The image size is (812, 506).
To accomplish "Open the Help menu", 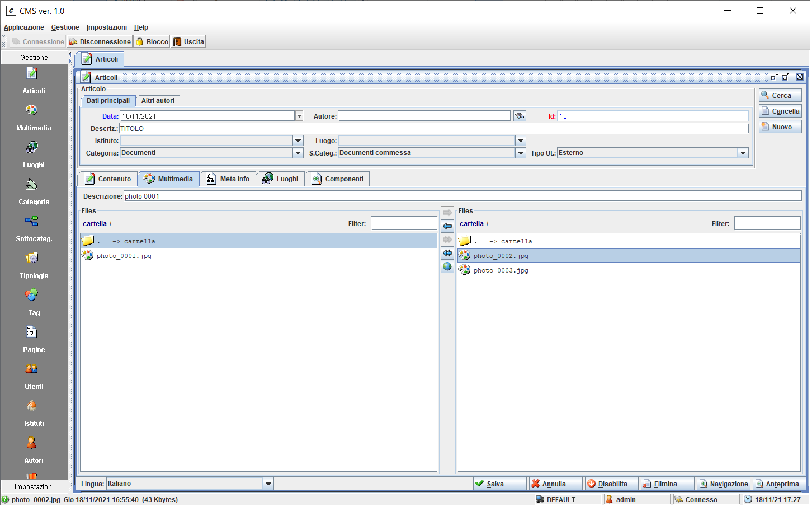I will (x=141, y=27).
